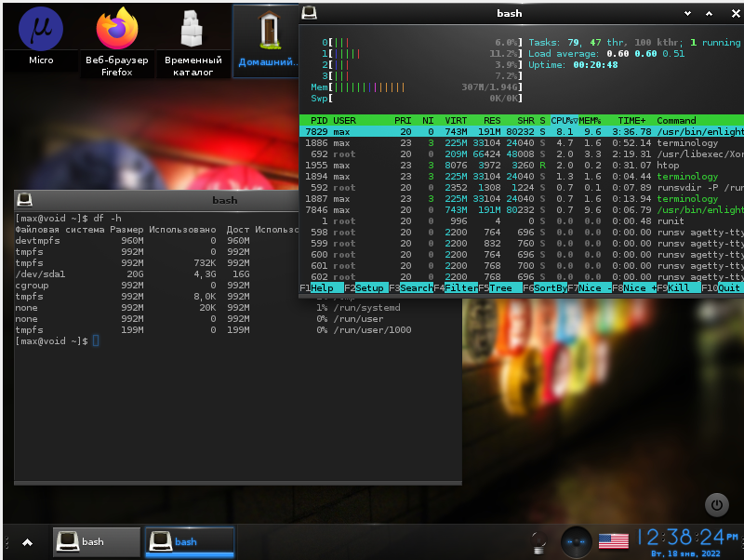Sort by CPU% column header
The height and width of the screenshot is (560, 744).
(x=565, y=121)
